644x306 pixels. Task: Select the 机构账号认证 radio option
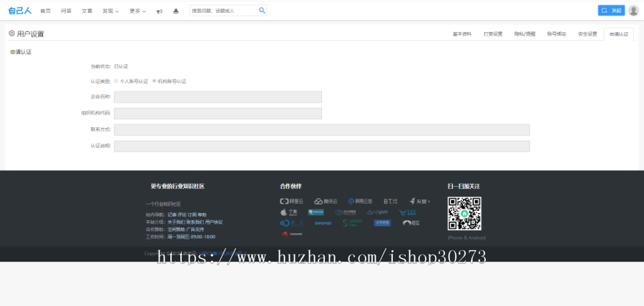point(155,82)
